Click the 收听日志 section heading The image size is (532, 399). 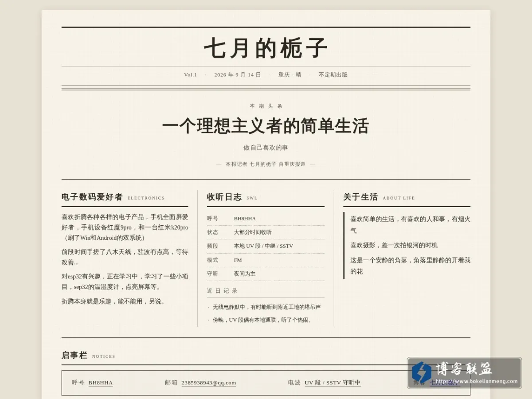pyautogui.click(x=224, y=197)
